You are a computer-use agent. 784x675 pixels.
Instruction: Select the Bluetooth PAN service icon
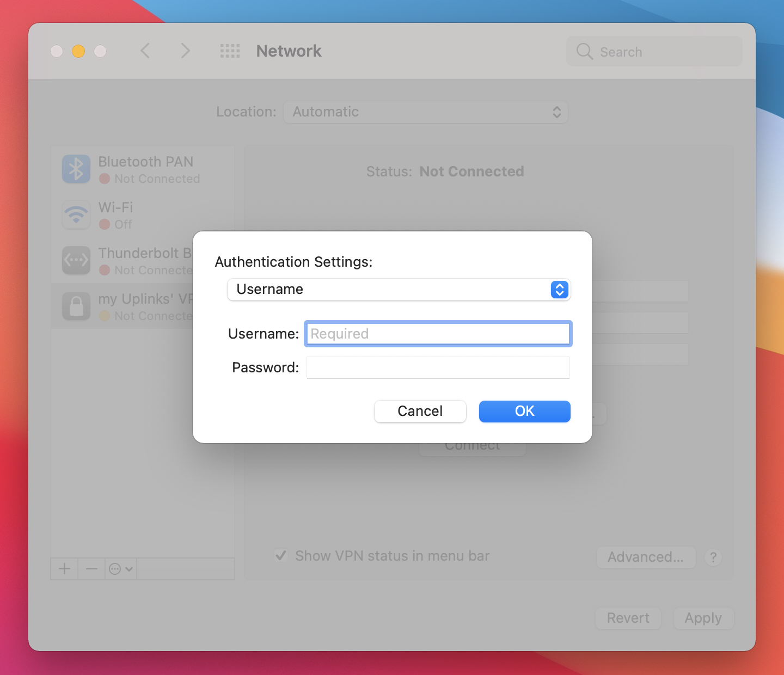click(x=76, y=169)
